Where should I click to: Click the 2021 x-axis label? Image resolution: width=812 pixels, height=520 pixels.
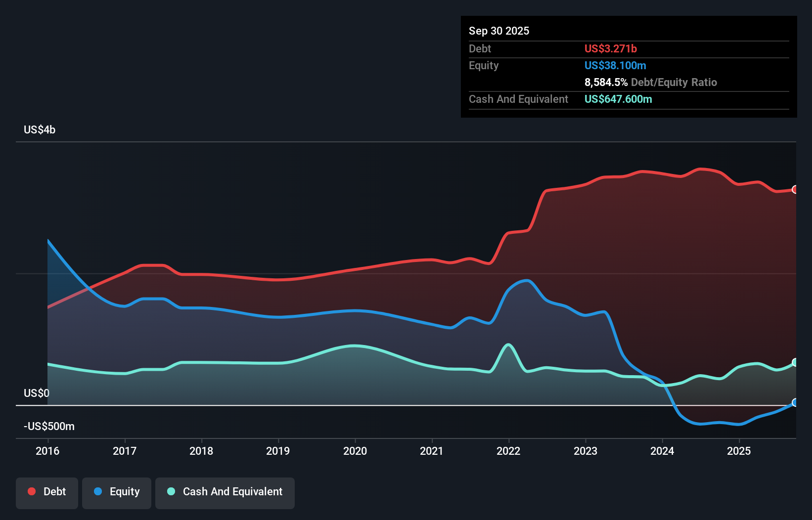[432, 451]
